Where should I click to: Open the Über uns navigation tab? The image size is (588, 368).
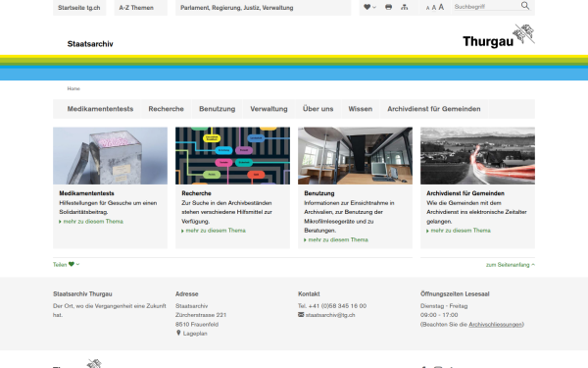click(318, 109)
